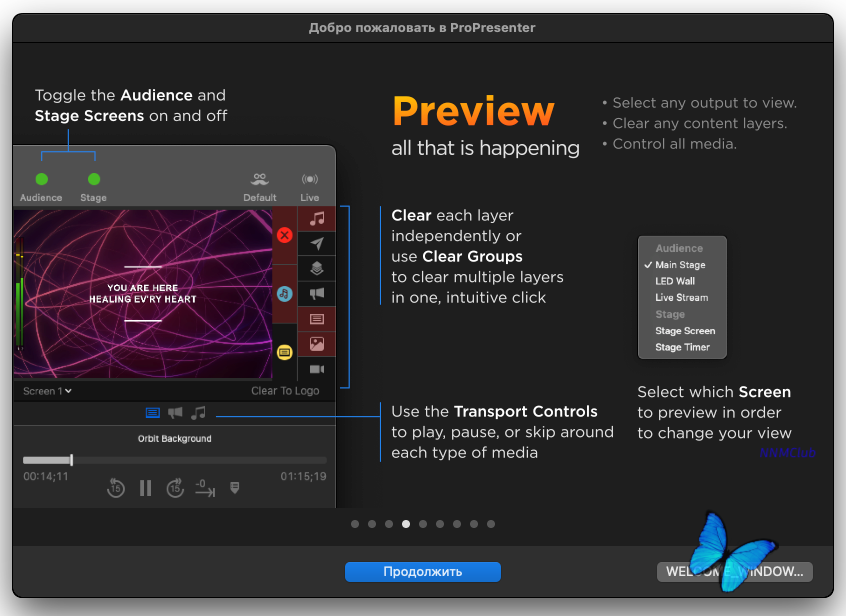Screen dimensions: 846x616
Task: Select Main Stage in the screen menu
Action: coord(682,265)
